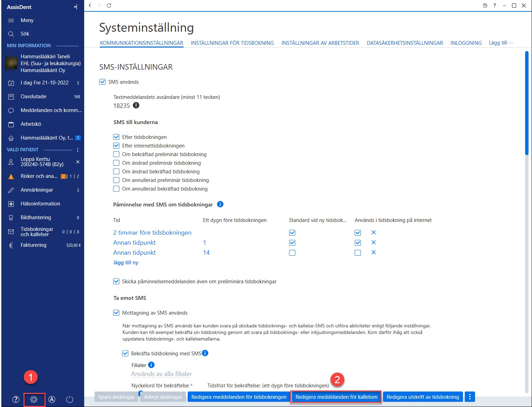Click Redigera meddelanden för tidsbokningen

pos(239,397)
